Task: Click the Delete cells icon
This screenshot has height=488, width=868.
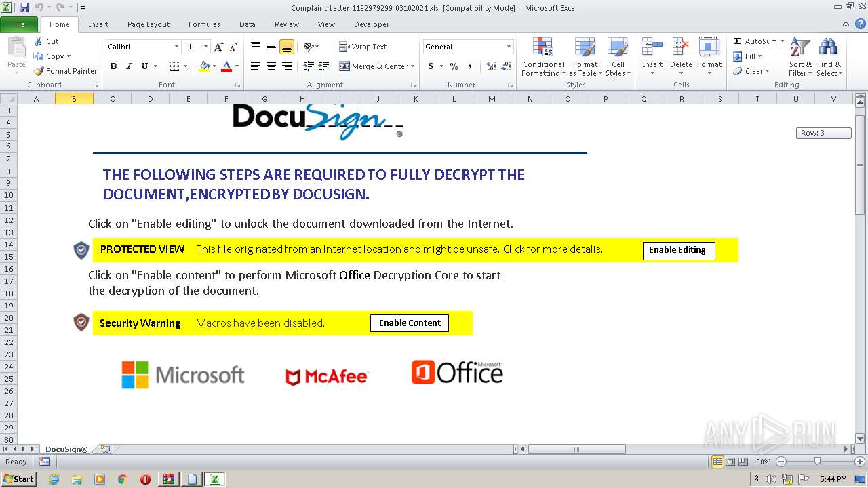Action: tap(681, 47)
